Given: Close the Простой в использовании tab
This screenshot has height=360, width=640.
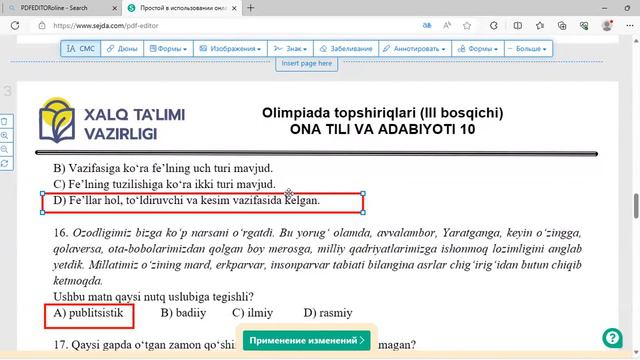Looking at the screenshot, I should pos(234,8).
